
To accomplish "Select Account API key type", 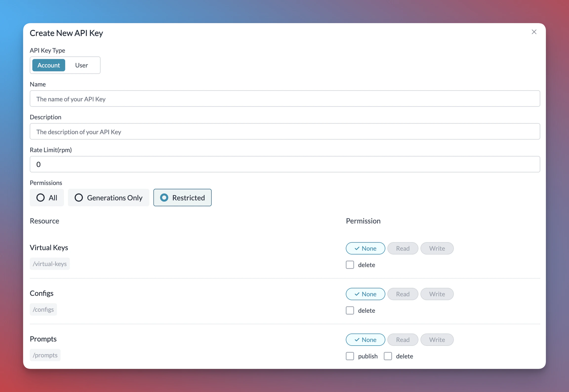I will point(49,65).
